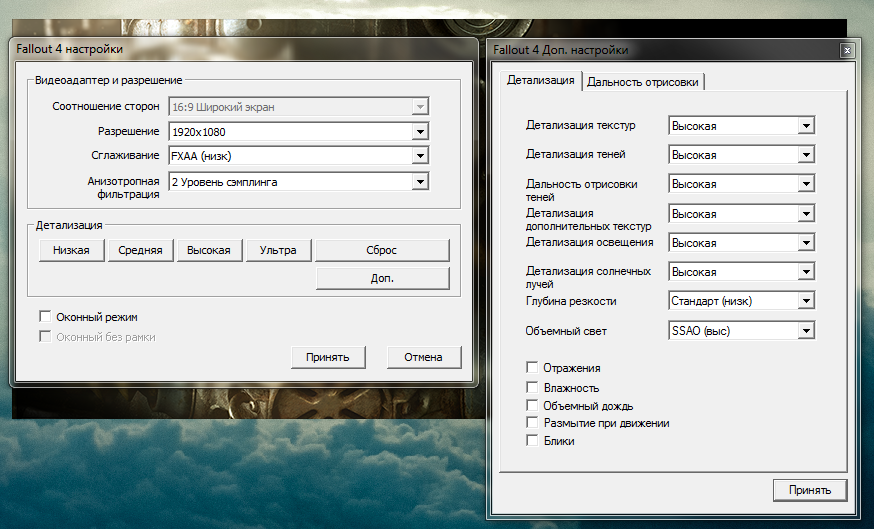The height and width of the screenshot is (529, 874).
Task: Toggle the Отражения checkbox
Action: coord(532,369)
